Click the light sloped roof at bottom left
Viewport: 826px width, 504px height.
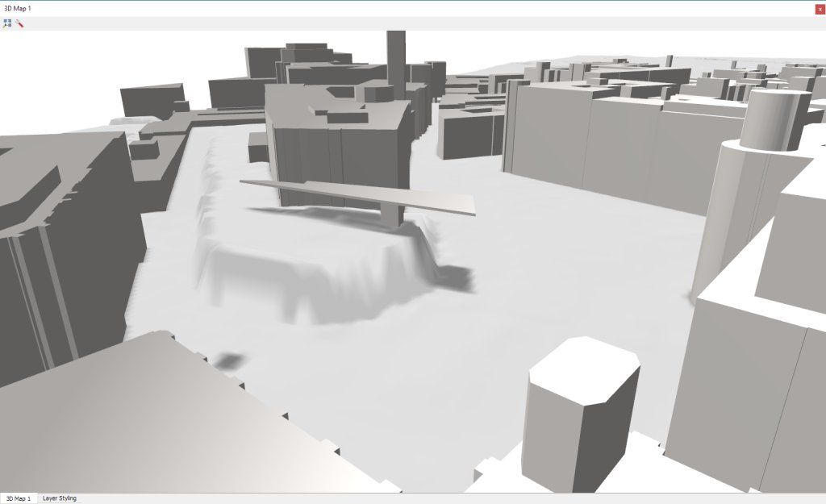pyautogui.click(x=161, y=419)
